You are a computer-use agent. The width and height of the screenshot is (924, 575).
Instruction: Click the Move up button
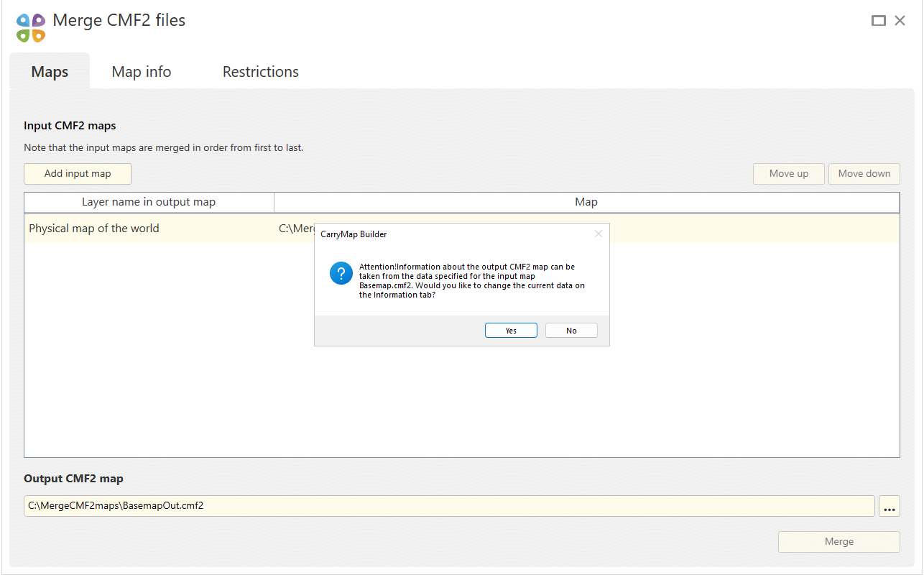[789, 174]
